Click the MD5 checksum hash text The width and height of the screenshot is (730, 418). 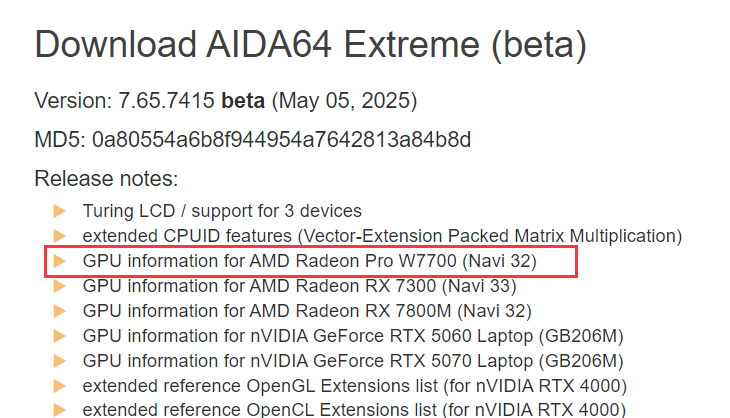click(x=281, y=139)
